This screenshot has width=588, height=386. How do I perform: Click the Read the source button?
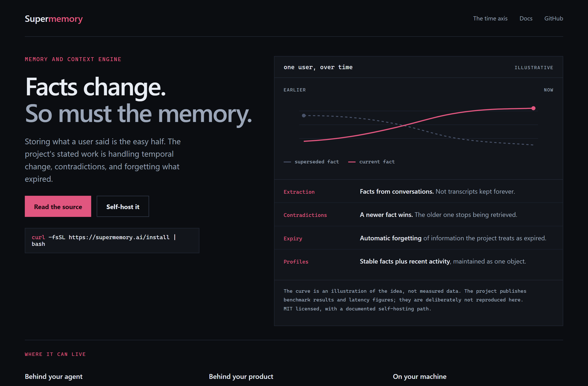(x=58, y=207)
